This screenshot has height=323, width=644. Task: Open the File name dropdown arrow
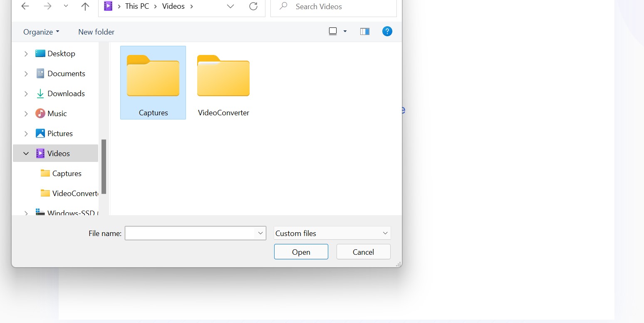tap(260, 233)
